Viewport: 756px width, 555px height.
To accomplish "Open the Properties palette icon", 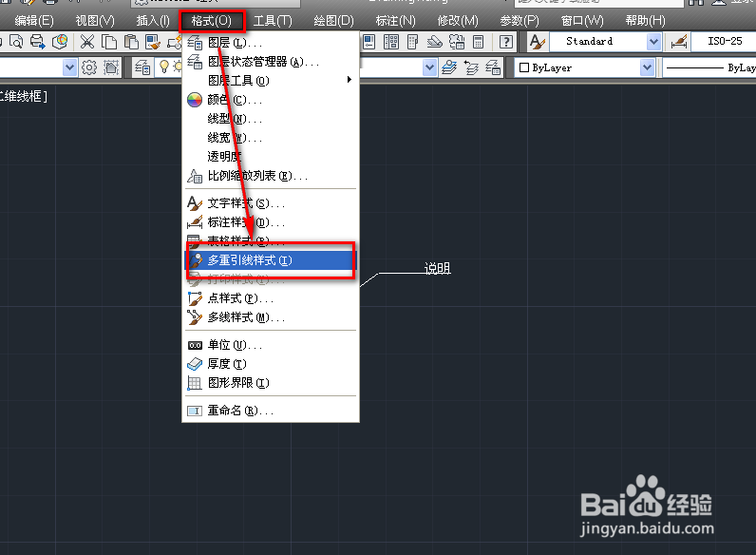I will click(x=369, y=42).
